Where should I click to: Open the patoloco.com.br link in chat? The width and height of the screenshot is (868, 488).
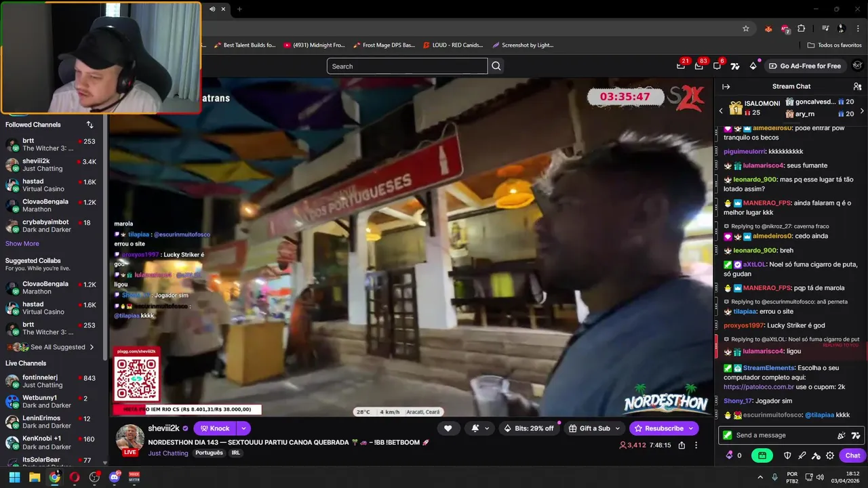coord(759,386)
